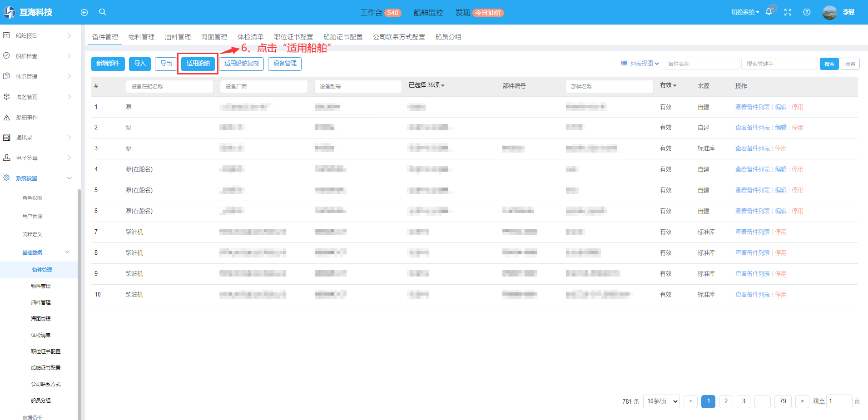Click the 导出 button
868x420 pixels.
[x=166, y=64]
